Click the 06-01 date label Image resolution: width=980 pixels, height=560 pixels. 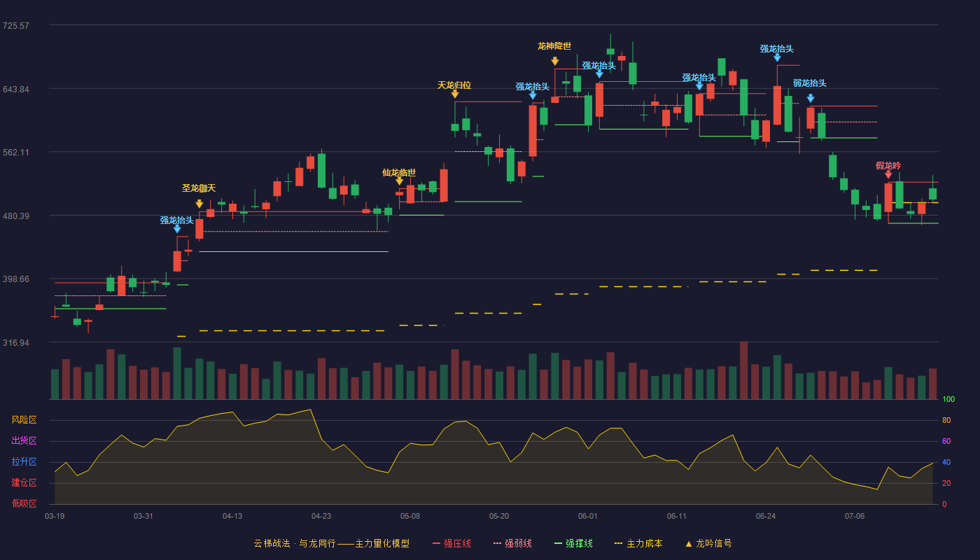point(588,516)
